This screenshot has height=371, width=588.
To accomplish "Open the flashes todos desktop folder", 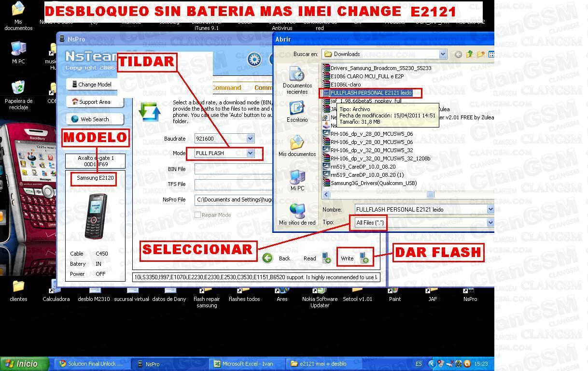I will (244, 295).
